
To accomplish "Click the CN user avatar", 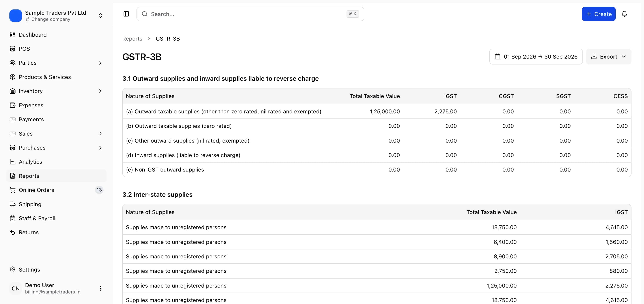I will point(16,288).
